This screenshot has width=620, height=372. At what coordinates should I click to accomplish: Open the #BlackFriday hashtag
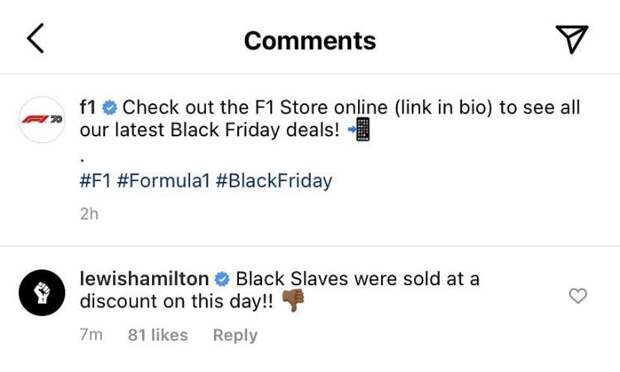pos(274,181)
